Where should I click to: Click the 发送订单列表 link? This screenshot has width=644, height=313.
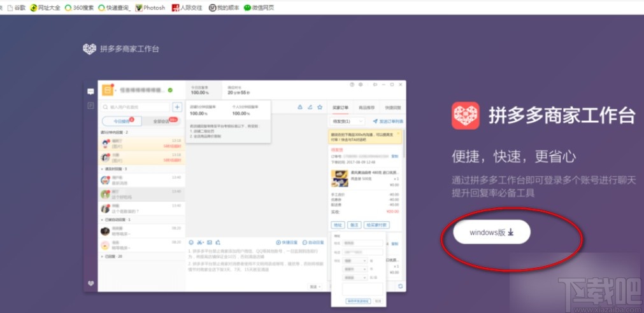tap(388, 122)
